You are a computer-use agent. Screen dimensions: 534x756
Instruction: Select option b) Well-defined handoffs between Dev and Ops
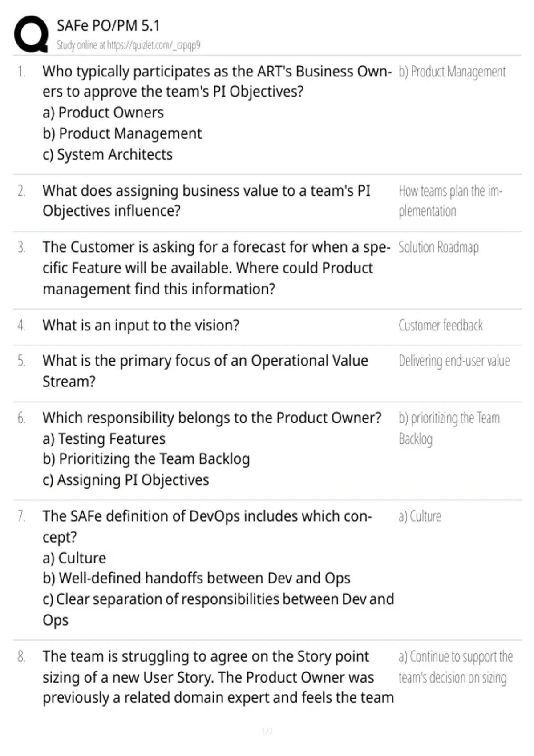[197, 578]
